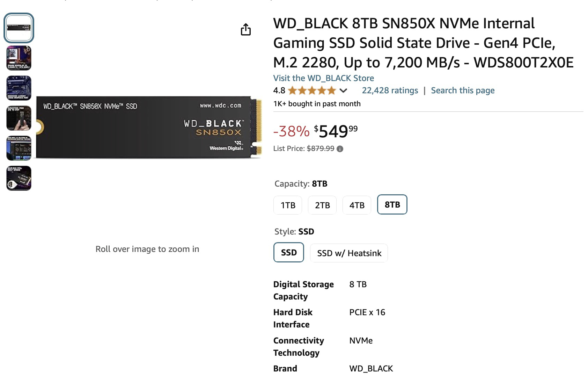Click Search this page link
The height and width of the screenshot is (376, 588).
[x=463, y=91]
